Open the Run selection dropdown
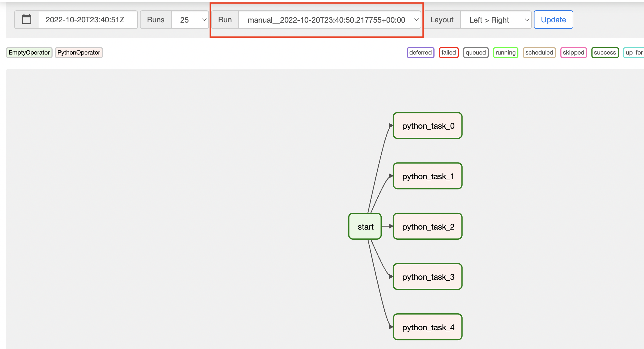The height and width of the screenshot is (349, 644). click(x=329, y=19)
